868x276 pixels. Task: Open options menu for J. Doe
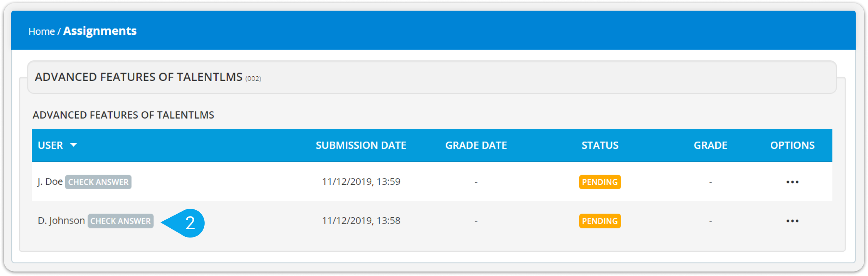[792, 182]
